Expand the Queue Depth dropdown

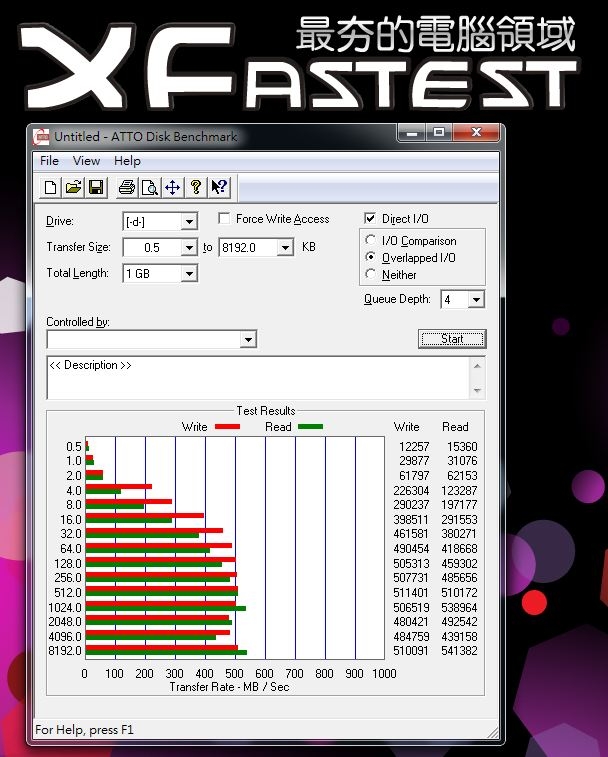(476, 300)
